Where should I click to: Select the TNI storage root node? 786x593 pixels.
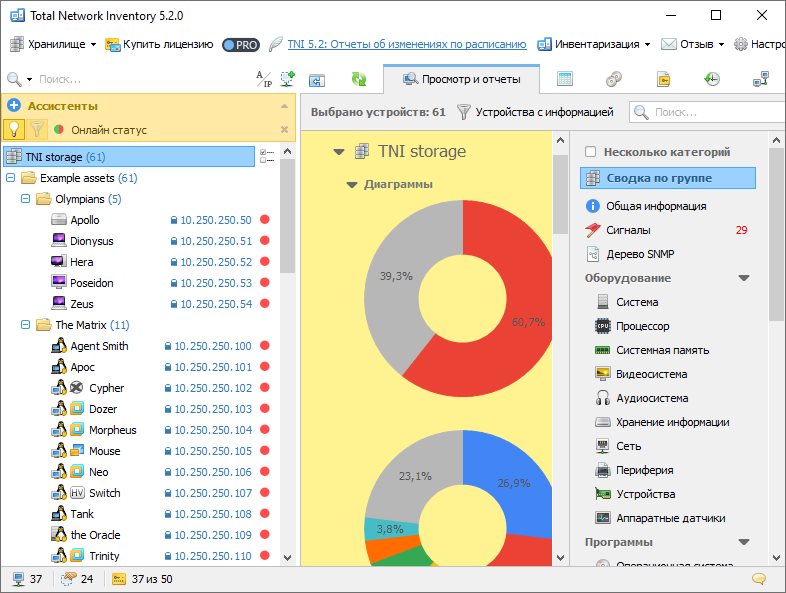[129, 157]
